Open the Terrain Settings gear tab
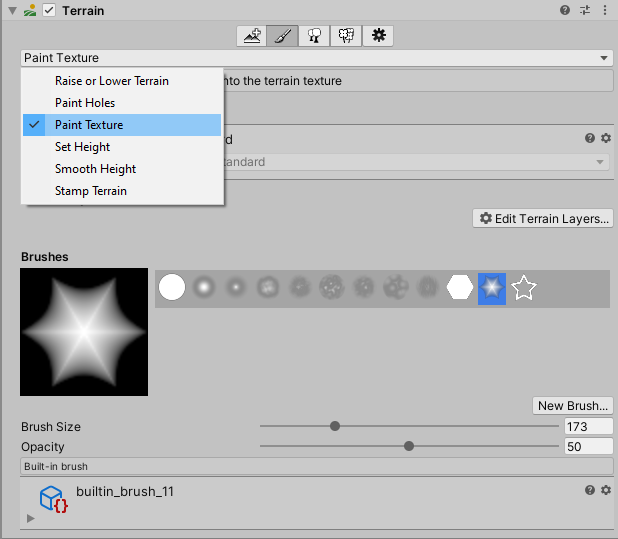 click(378, 36)
